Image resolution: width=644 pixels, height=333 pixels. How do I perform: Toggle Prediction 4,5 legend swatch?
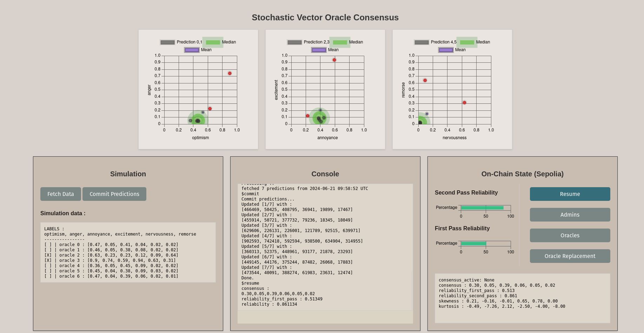coord(421,42)
